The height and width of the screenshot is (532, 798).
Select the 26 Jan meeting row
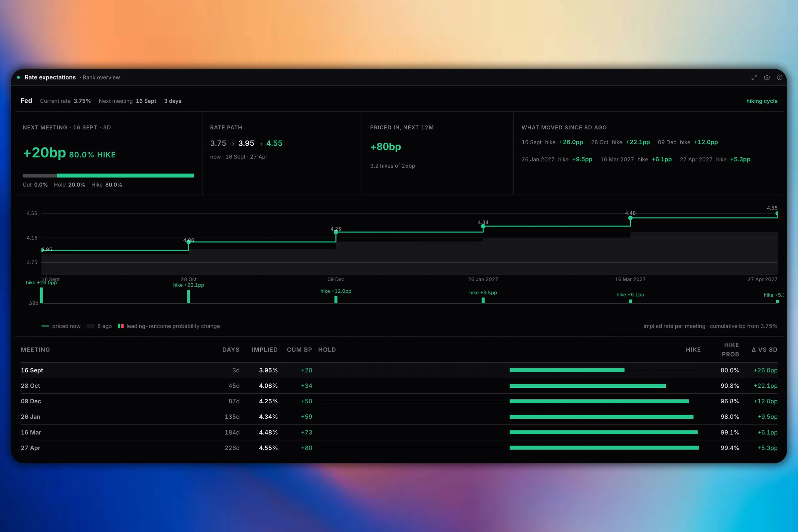point(399,417)
